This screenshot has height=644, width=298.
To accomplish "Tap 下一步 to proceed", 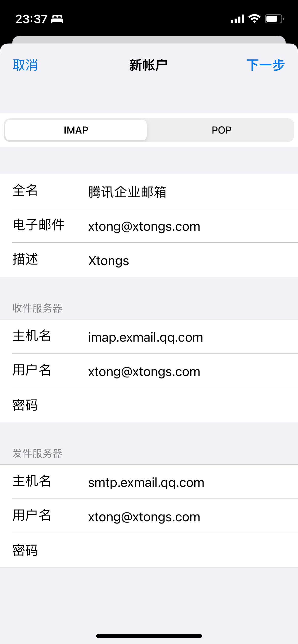I will tap(265, 65).
